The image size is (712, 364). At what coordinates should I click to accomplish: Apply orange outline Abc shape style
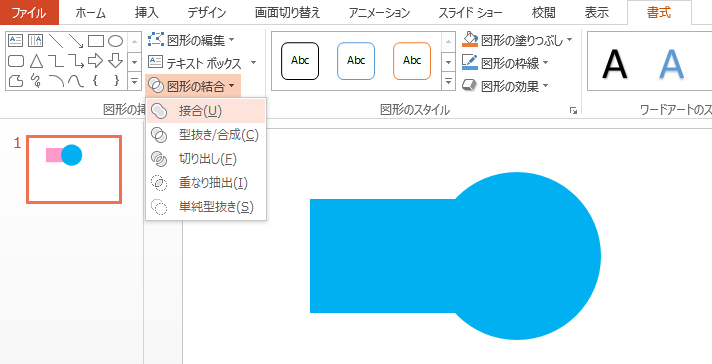[x=412, y=61]
